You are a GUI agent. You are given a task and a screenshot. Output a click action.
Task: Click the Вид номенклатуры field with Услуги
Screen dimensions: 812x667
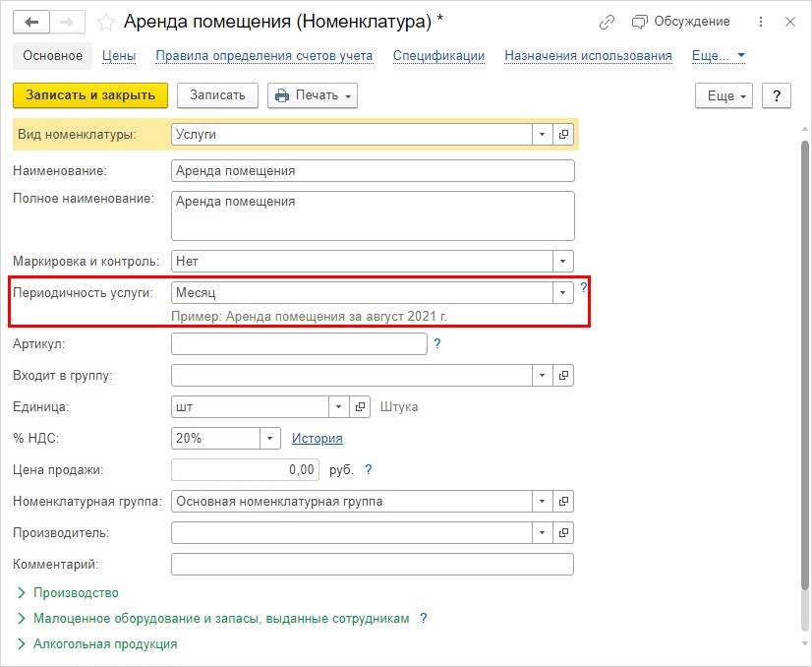[352, 135]
